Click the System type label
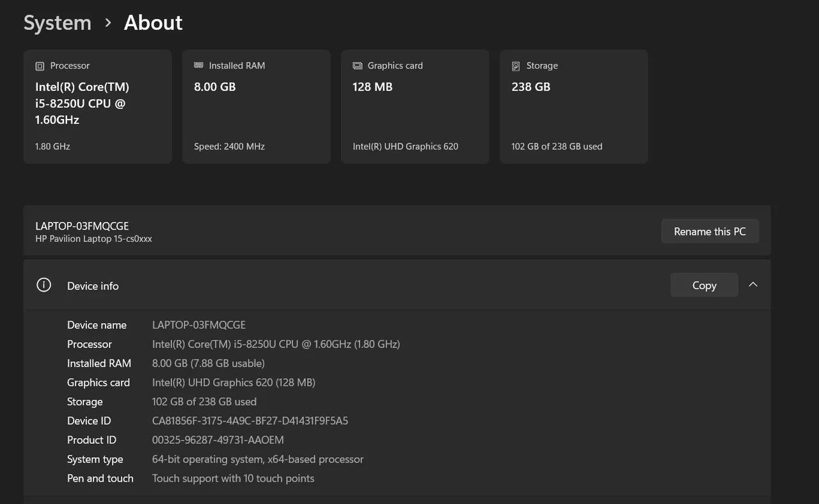 (95, 459)
